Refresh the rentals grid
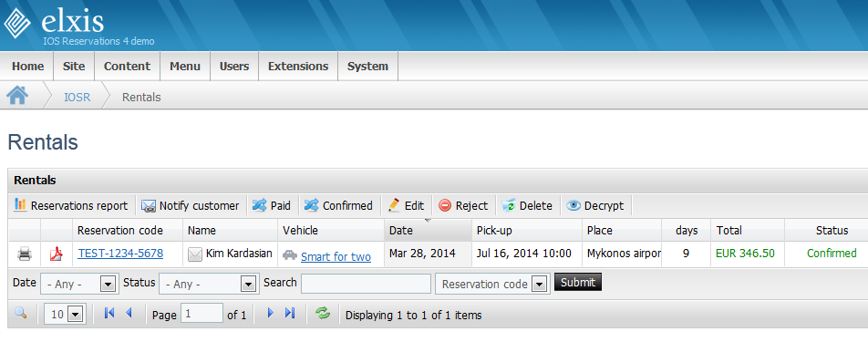Viewport: 868px width, 363px height. click(x=323, y=313)
